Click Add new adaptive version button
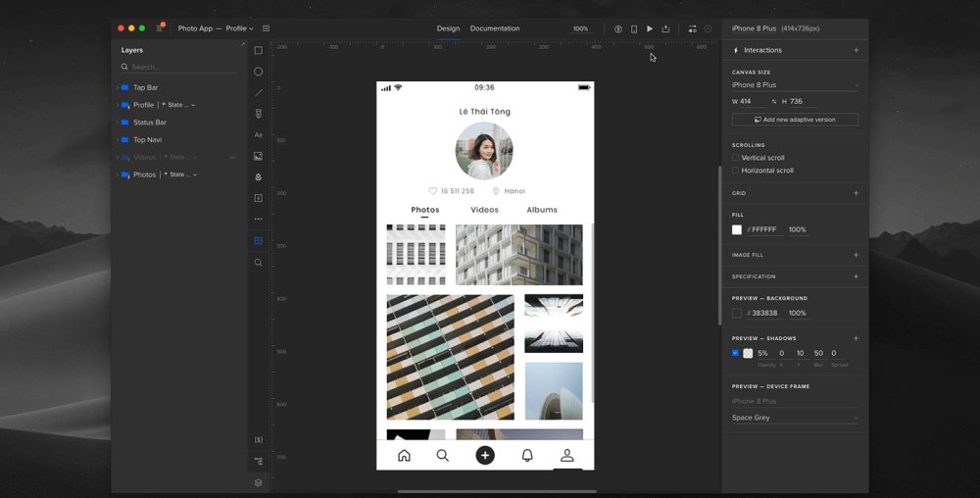 click(x=795, y=120)
